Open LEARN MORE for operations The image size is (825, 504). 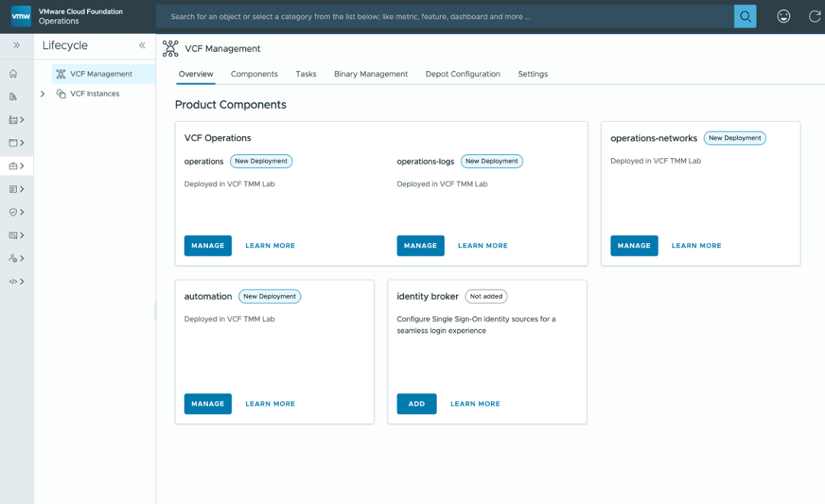[270, 246]
